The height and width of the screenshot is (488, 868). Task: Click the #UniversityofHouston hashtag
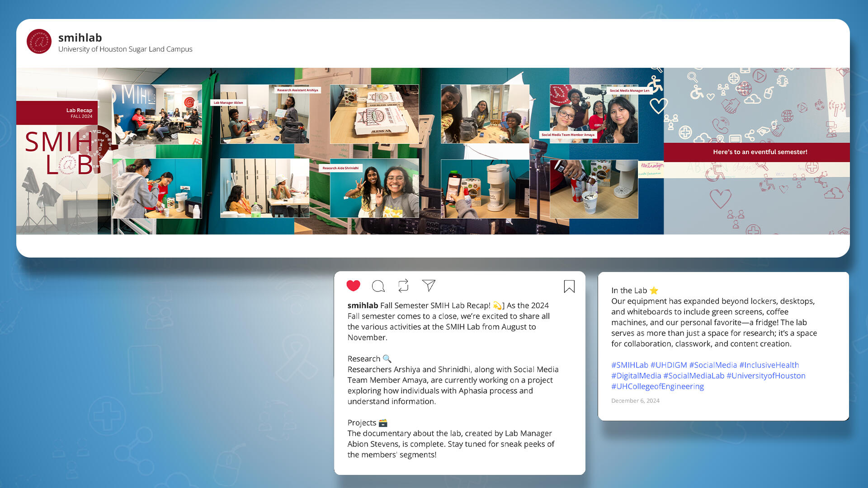766,375
